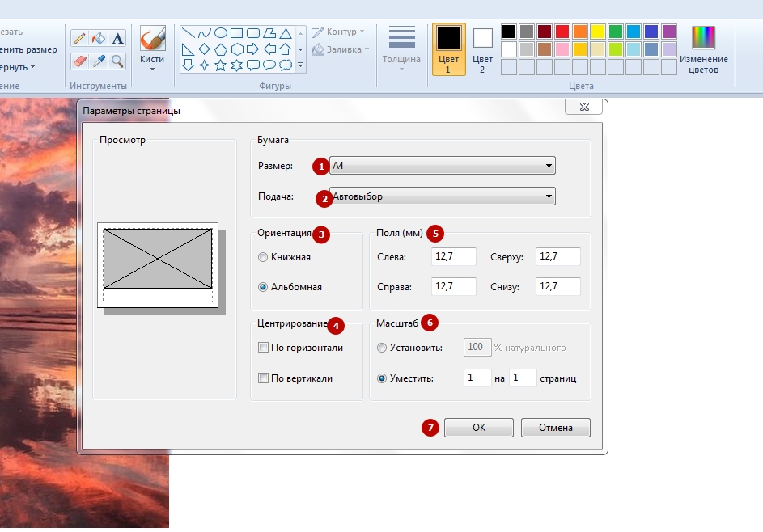Select the Цвет 2 color box

click(x=483, y=48)
